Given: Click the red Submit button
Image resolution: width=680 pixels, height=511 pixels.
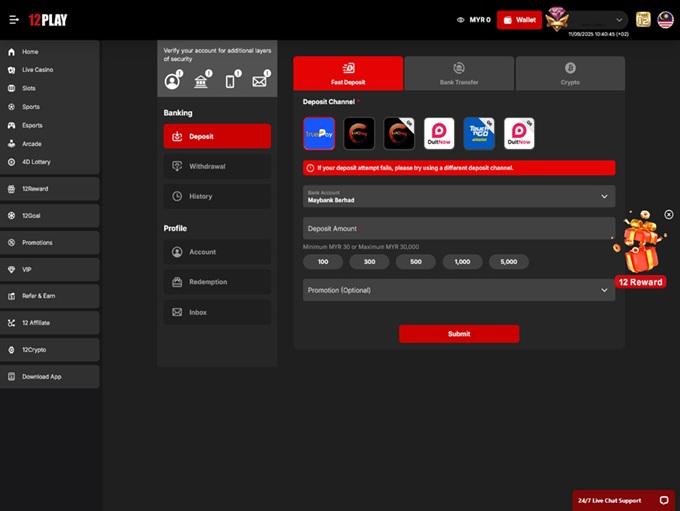Looking at the screenshot, I should click(459, 334).
